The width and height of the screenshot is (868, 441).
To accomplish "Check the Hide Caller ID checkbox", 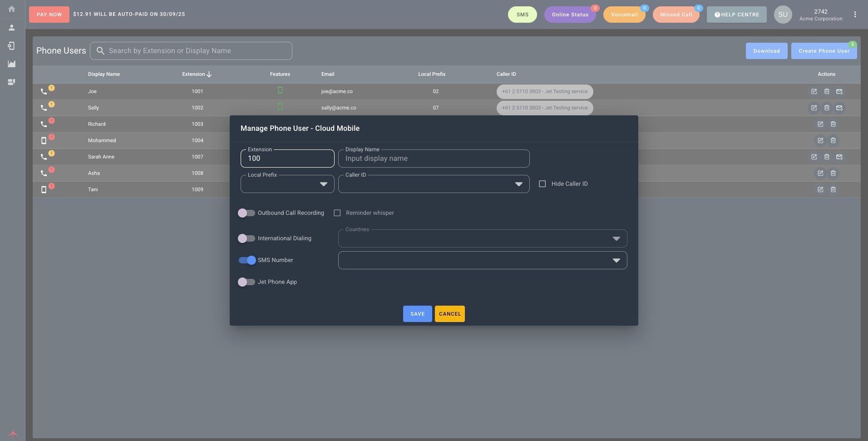I will coord(542,184).
